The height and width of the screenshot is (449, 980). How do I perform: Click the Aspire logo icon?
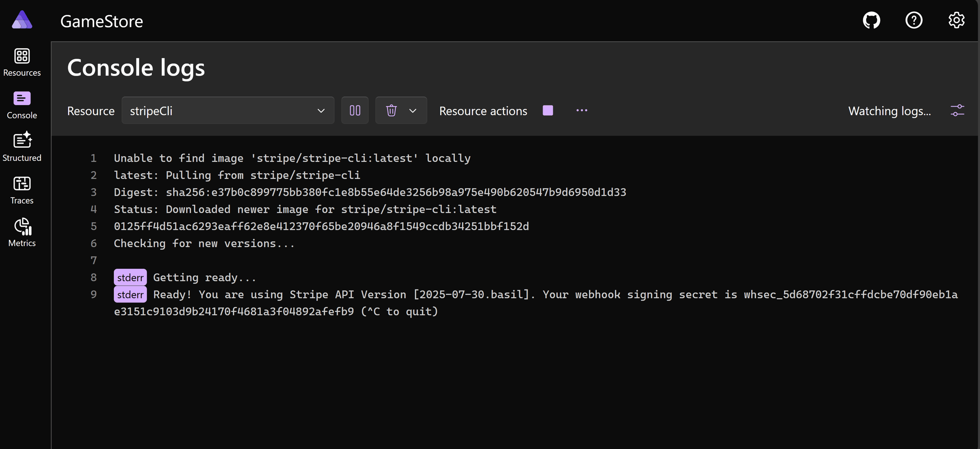[x=22, y=20]
